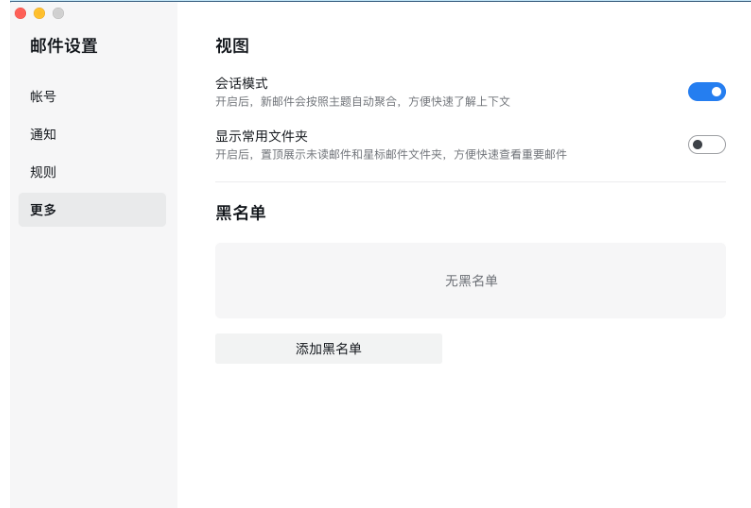This screenshot has width=751, height=508.
Task: Click the 显示常用文件夹 option label
Action: click(261, 136)
